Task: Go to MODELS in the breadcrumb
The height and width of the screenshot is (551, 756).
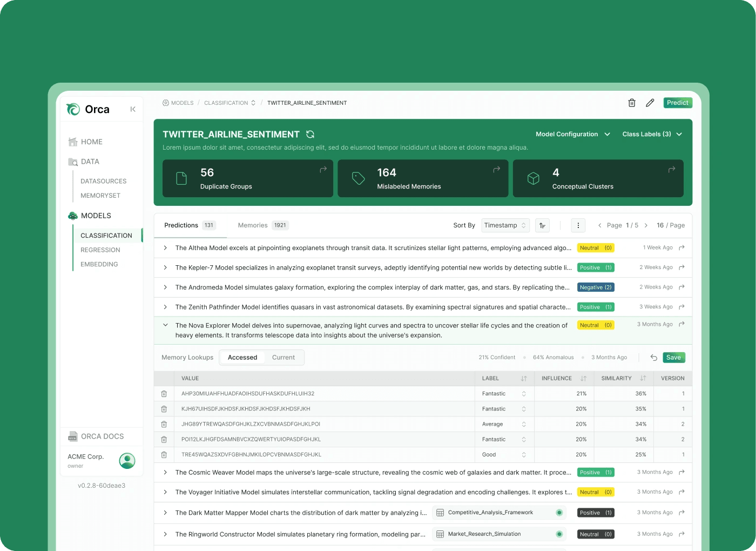Action: (178, 103)
